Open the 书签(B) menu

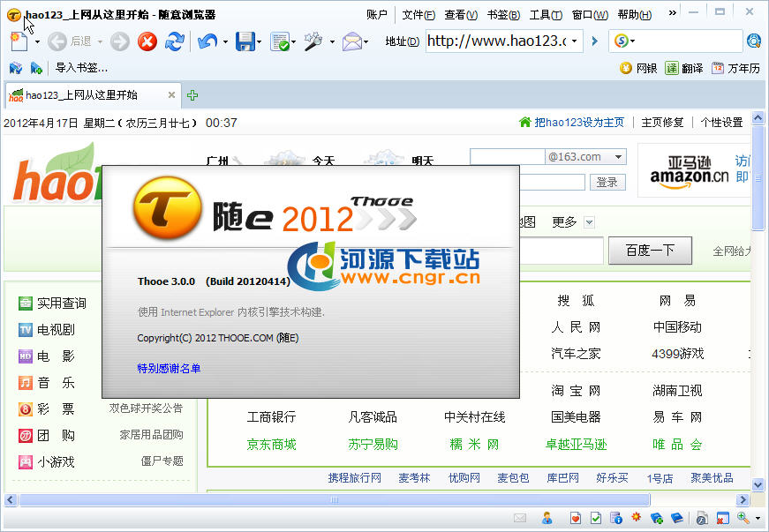(x=503, y=15)
